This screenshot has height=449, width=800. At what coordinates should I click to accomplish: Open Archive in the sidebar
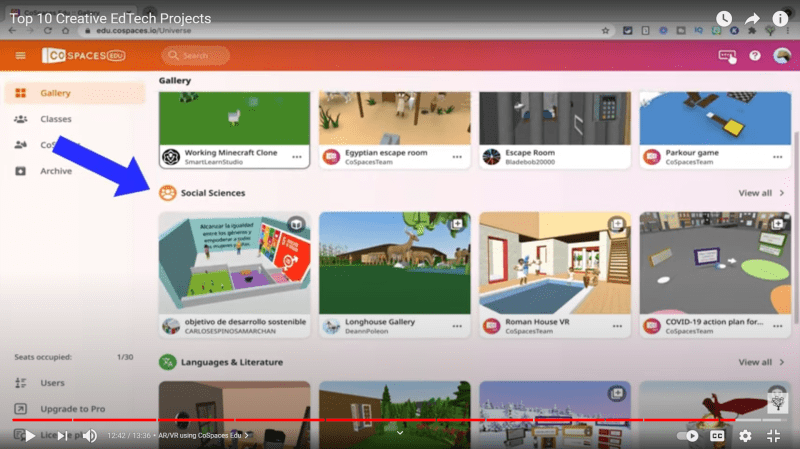pos(55,171)
